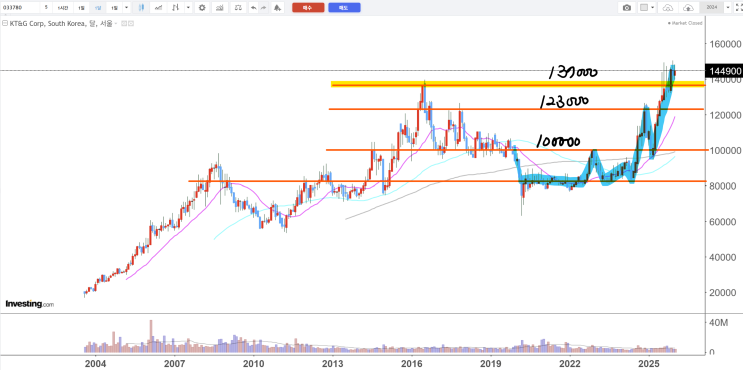743x370 pixels.
Task: Open the interval dropdown arrow
Action: point(126,8)
